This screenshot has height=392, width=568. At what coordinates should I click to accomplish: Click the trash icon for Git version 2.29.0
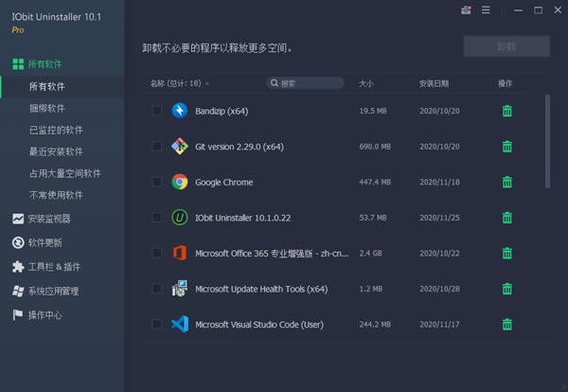pyautogui.click(x=507, y=147)
